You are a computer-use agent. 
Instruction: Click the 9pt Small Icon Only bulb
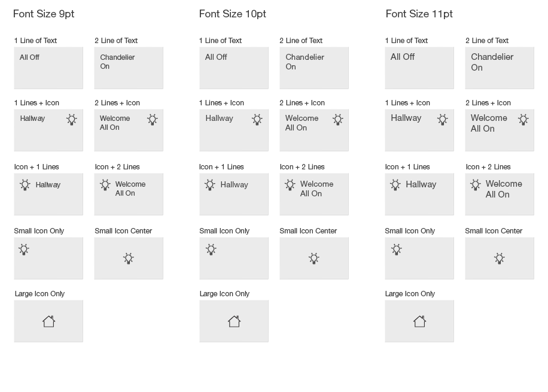(24, 250)
